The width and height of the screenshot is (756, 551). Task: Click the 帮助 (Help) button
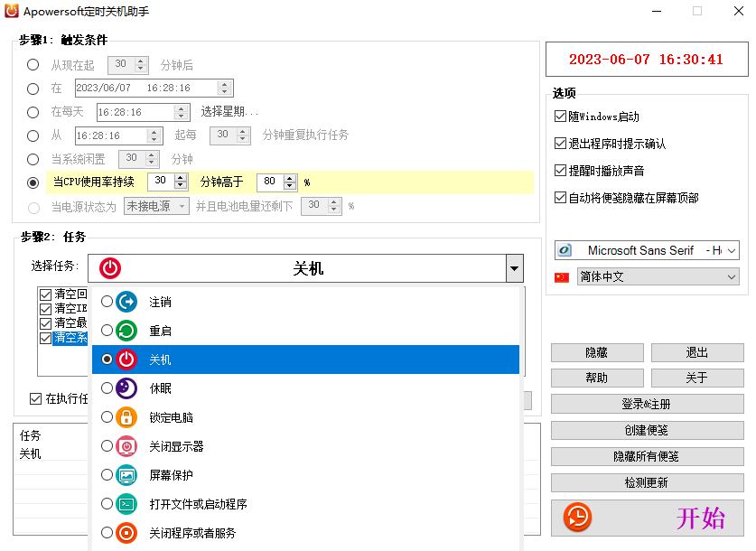click(x=597, y=378)
